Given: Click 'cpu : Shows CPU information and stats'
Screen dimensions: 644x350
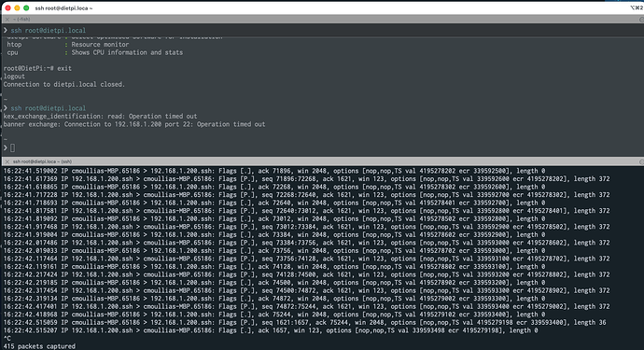Looking at the screenshot, I should point(95,52).
